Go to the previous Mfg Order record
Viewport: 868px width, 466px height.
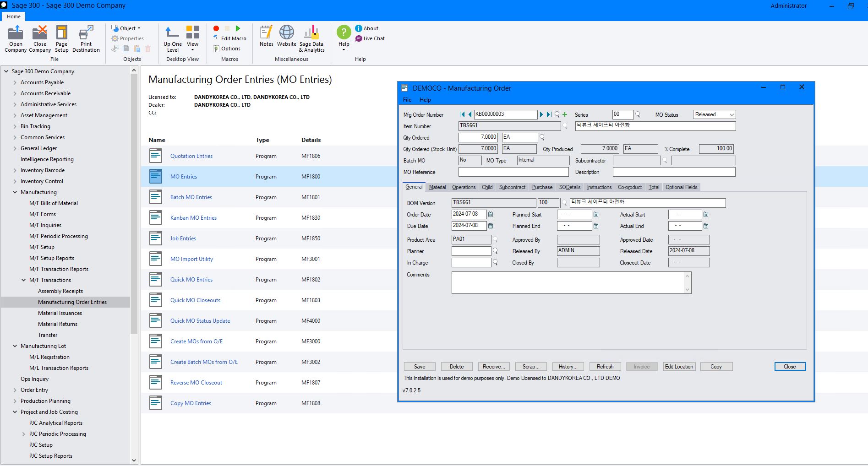click(469, 114)
